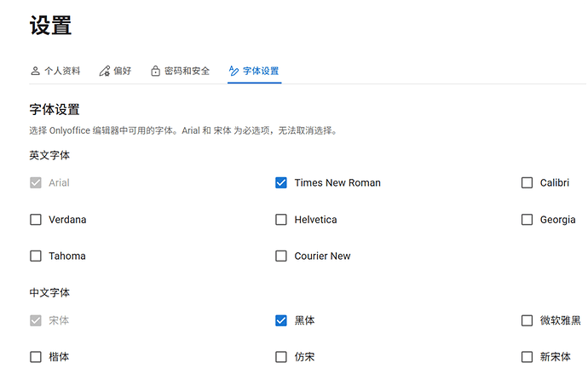The height and width of the screenshot is (380, 588).
Task: Enable the 微软雅黑 checkbox
Action: pos(527,321)
